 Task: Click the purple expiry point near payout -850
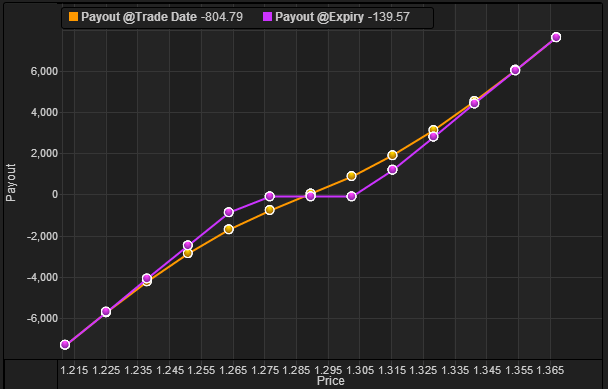tap(229, 212)
